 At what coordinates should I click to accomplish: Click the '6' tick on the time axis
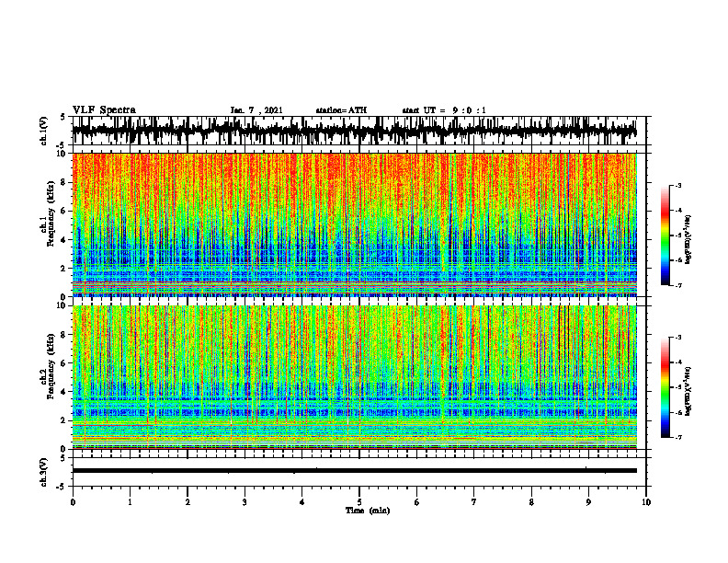coord(416,502)
